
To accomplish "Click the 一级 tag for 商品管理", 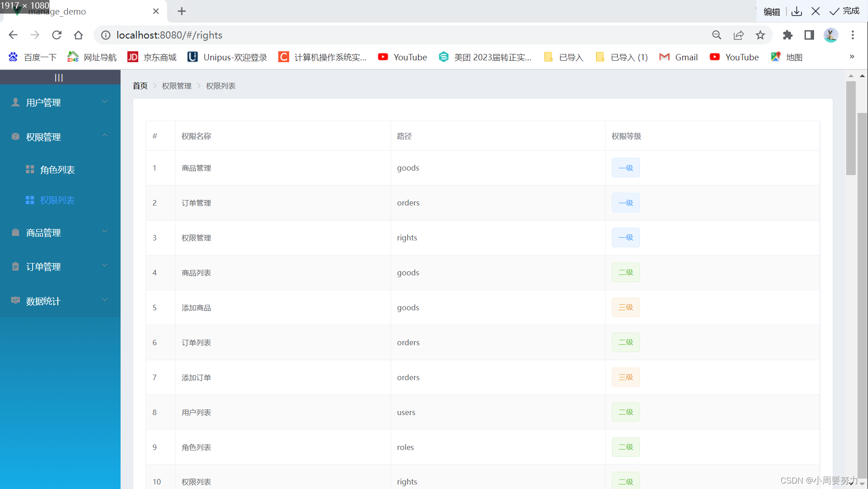I will 626,168.
